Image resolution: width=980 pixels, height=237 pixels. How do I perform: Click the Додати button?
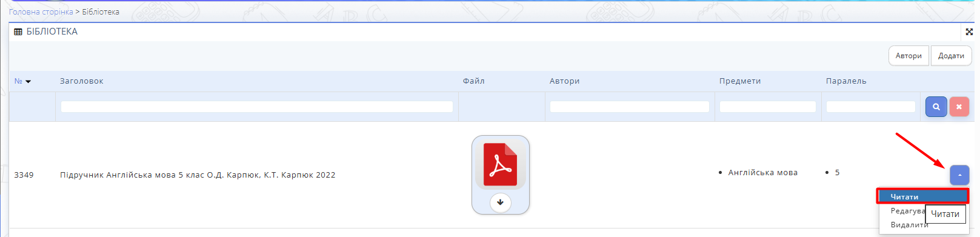951,56
